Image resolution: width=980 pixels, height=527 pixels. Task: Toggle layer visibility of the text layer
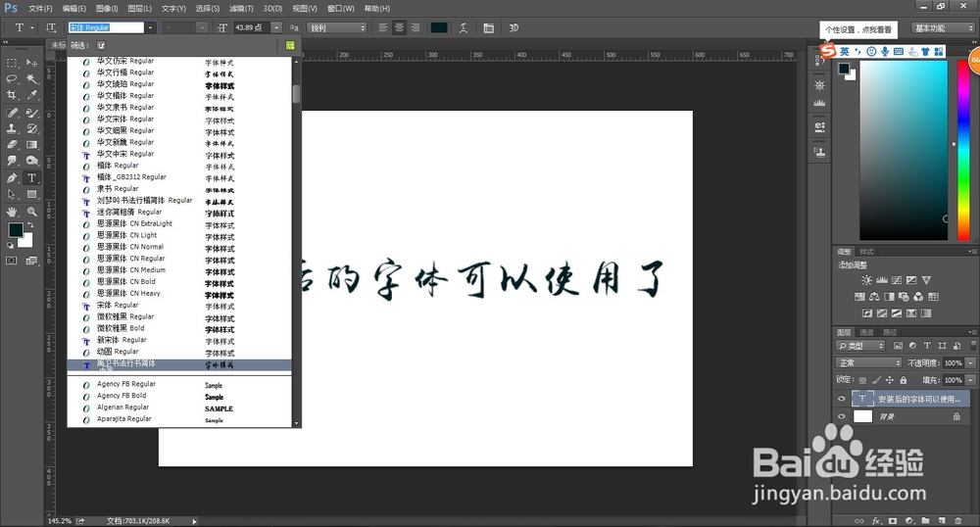(841, 399)
